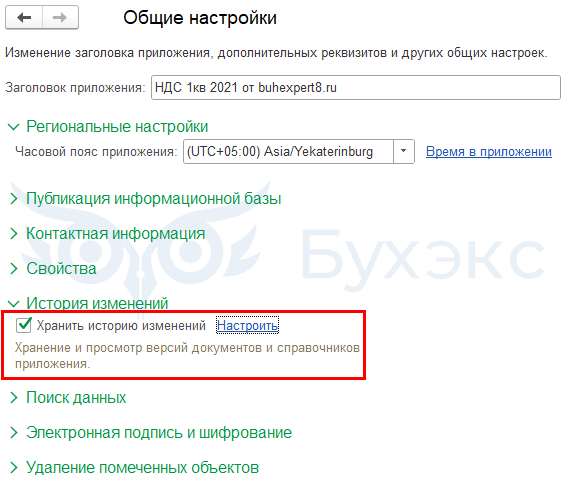Open the Контактная информация section heading
The image size is (568, 489).
tap(116, 234)
